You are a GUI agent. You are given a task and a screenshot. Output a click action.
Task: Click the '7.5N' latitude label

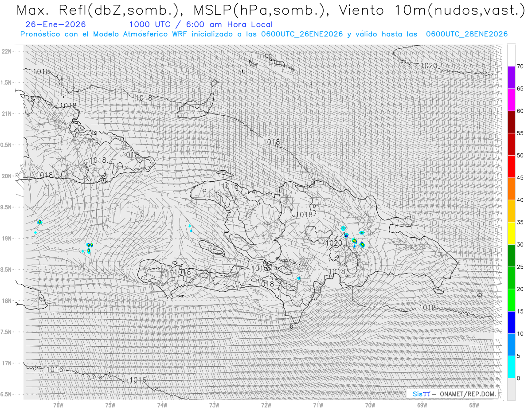pyautogui.click(x=7, y=332)
